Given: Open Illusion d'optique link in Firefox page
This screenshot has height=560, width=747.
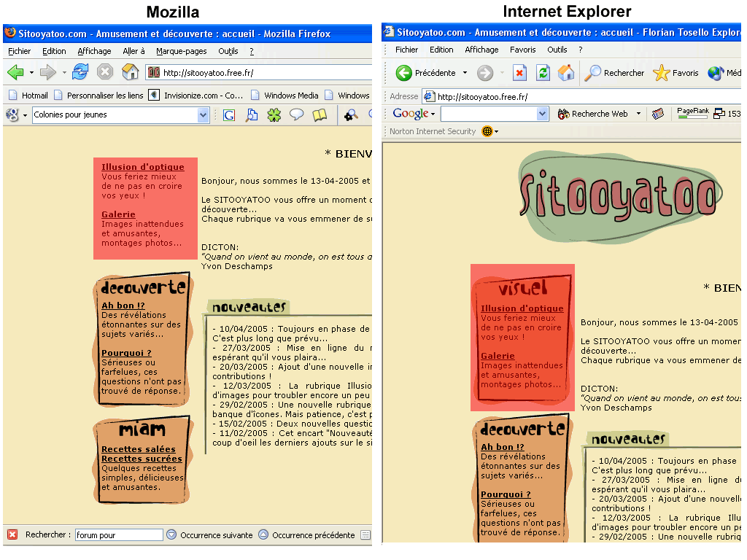Looking at the screenshot, I should point(142,167).
